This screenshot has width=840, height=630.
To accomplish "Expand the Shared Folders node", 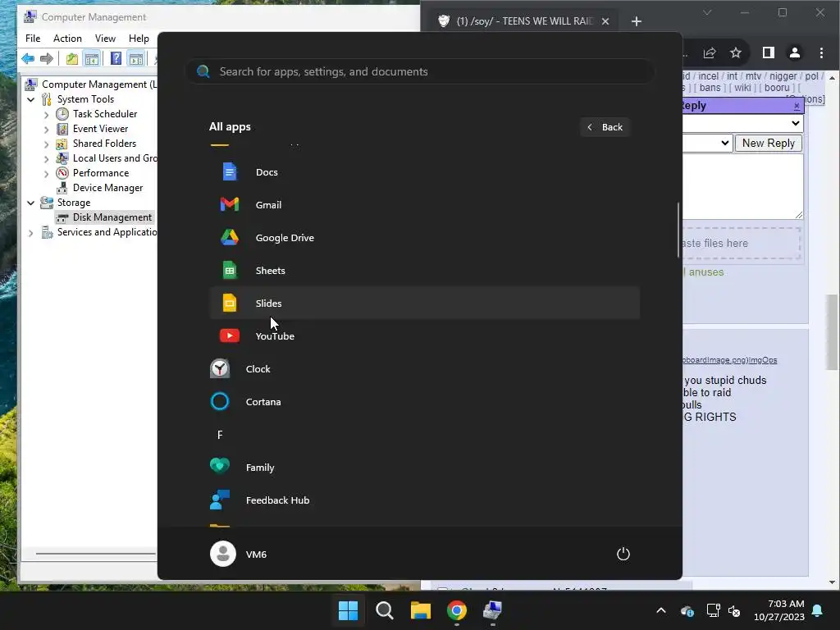I will 46,144.
